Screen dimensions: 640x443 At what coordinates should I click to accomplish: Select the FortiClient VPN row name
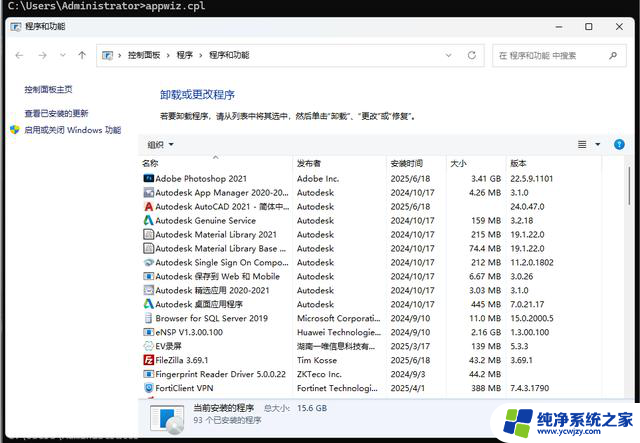click(x=184, y=388)
